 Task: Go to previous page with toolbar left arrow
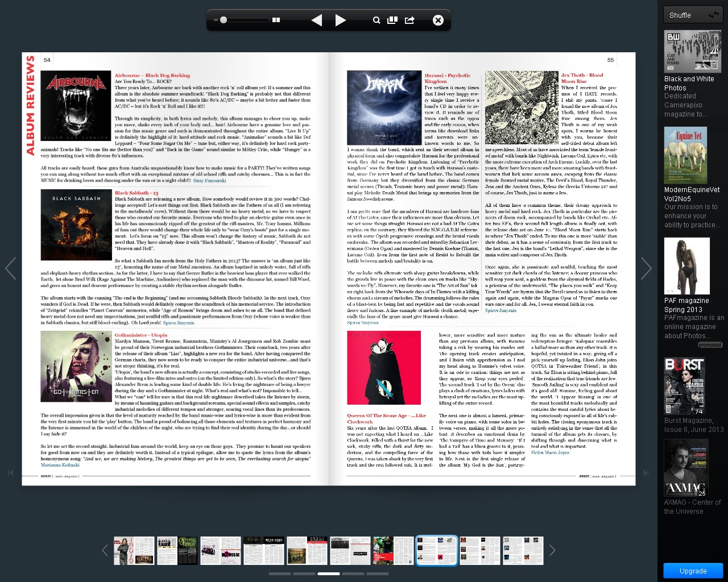click(317, 20)
